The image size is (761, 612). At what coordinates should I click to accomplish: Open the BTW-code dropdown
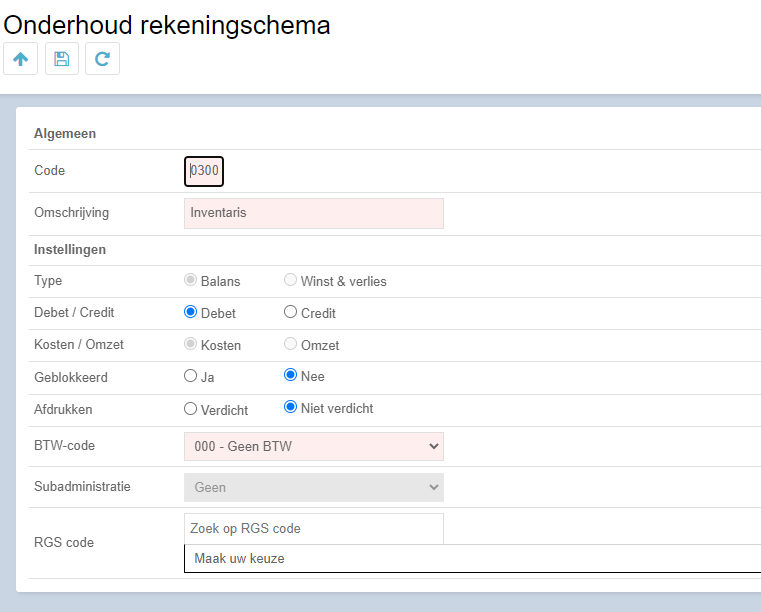click(314, 447)
